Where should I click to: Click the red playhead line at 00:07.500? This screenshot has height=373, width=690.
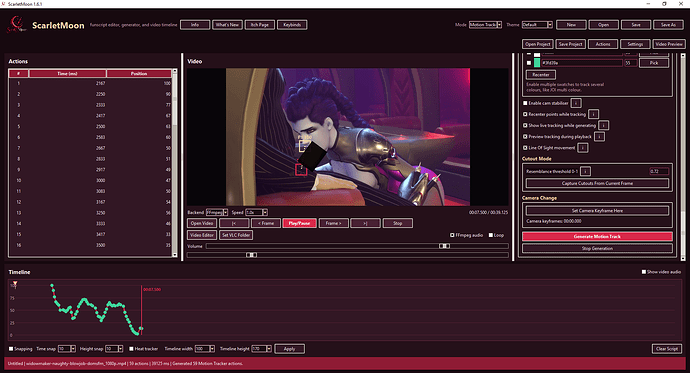click(x=141, y=310)
